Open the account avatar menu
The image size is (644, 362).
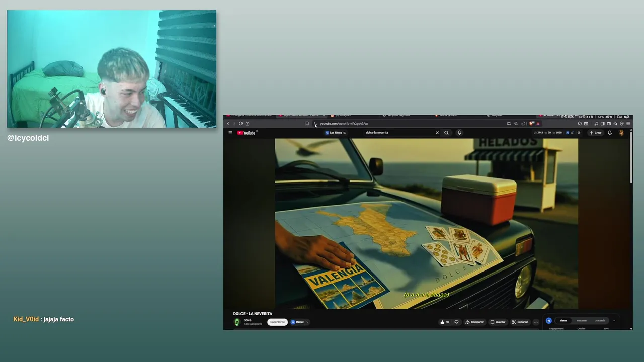(621, 133)
